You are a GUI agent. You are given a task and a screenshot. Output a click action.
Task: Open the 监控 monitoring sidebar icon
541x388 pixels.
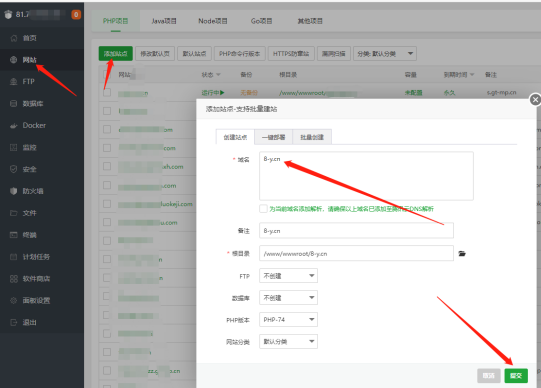(x=13, y=148)
